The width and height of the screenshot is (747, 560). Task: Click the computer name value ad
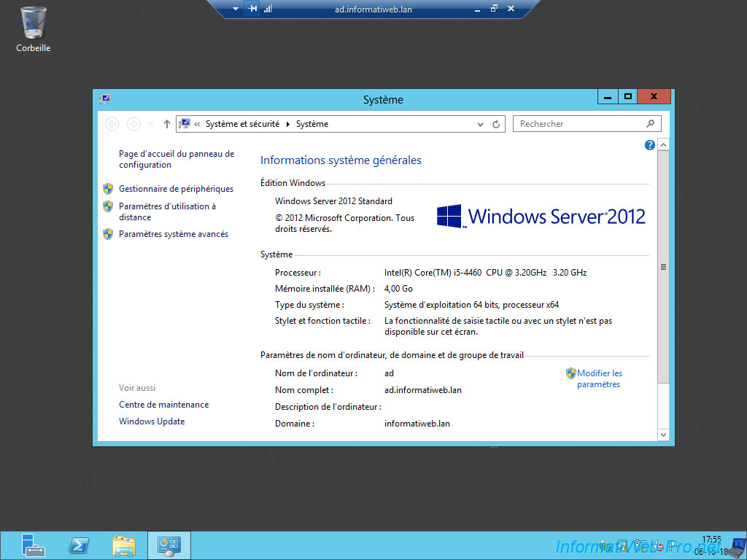click(x=389, y=373)
